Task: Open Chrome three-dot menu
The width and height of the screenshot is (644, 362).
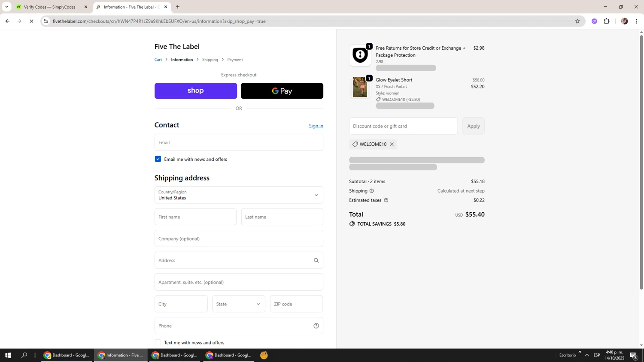Action: click(637, 21)
